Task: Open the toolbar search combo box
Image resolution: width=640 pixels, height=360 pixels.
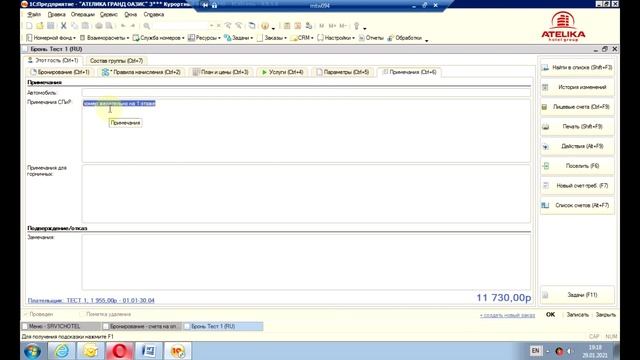Action: [x=183, y=26]
